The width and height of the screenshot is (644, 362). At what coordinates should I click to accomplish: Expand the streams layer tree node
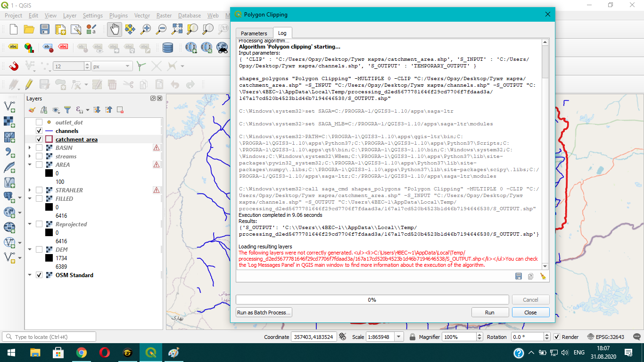[30, 156]
